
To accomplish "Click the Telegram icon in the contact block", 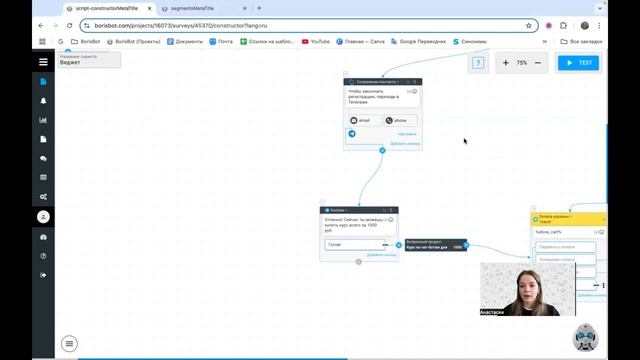I will coord(352,133).
